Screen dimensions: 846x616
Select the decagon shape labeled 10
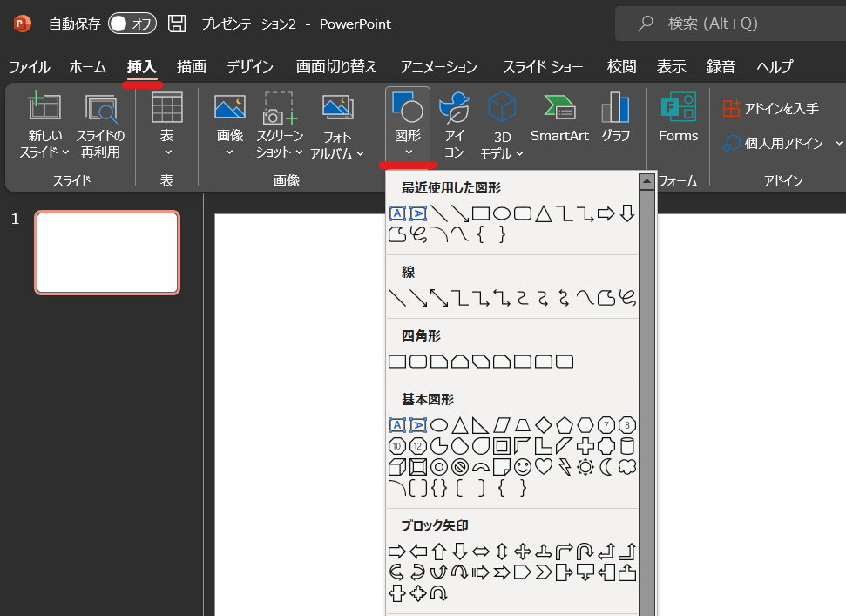click(x=397, y=446)
